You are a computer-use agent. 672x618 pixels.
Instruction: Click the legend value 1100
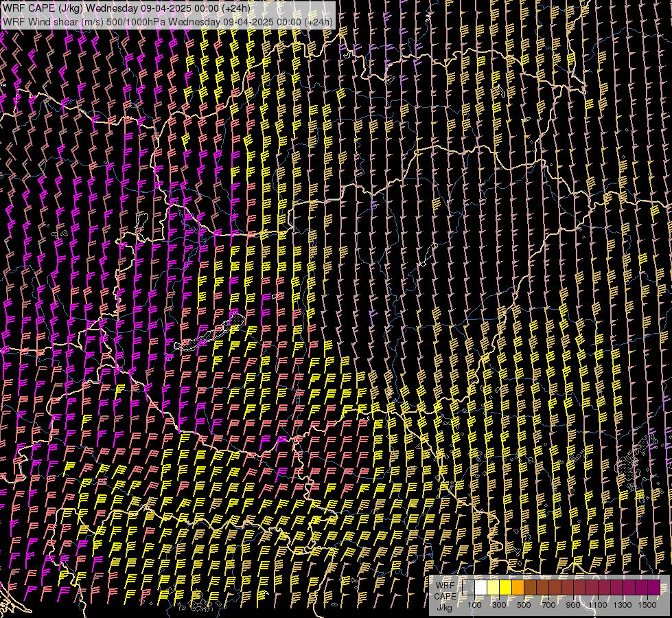pos(597,605)
